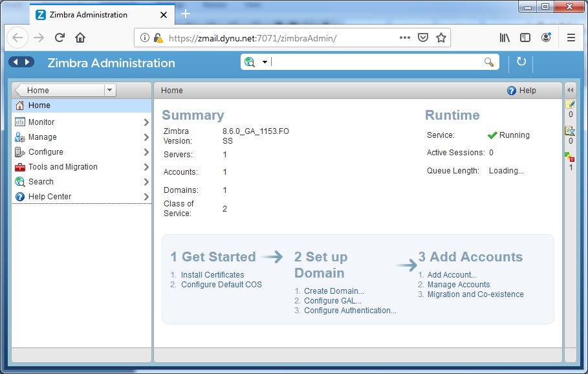This screenshot has width=588, height=374.
Task: Click the Queue Length Loading text
Action: click(x=506, y=171)
